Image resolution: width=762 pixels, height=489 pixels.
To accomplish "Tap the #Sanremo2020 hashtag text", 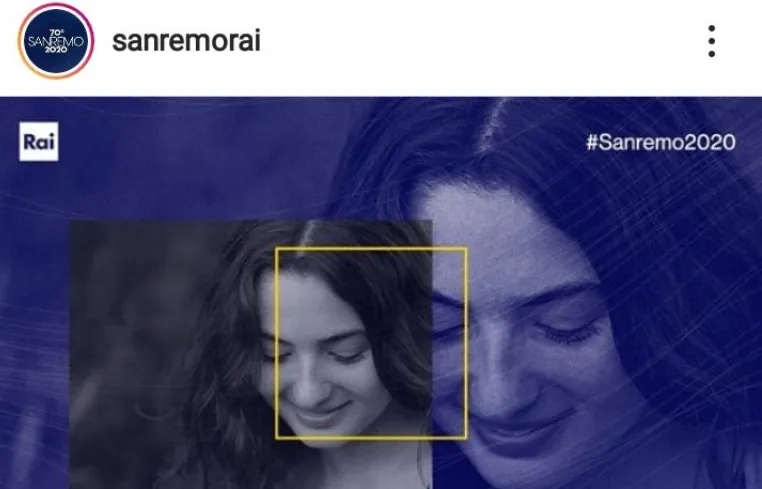I will click(661, 142).
